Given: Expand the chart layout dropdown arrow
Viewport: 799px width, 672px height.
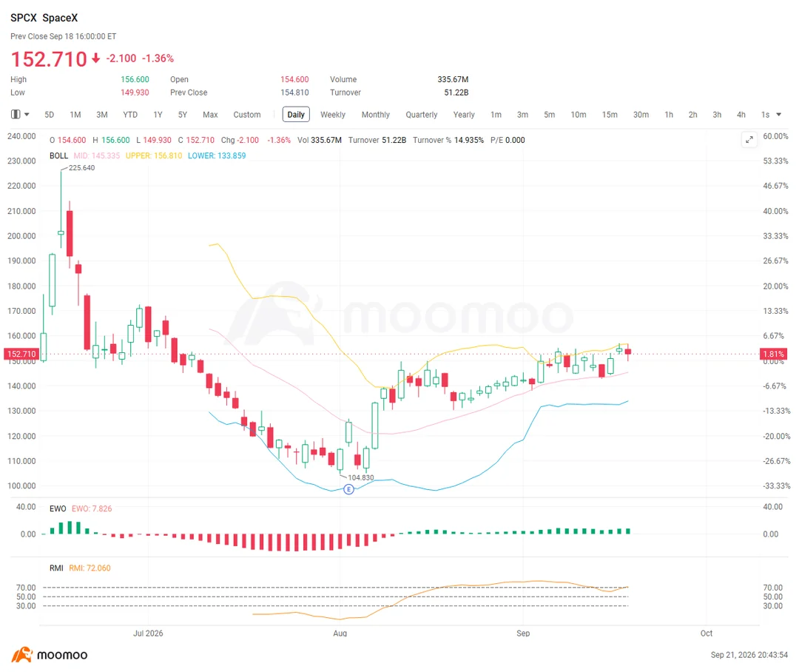Looking at the screenshot, I should click(27, 115).
